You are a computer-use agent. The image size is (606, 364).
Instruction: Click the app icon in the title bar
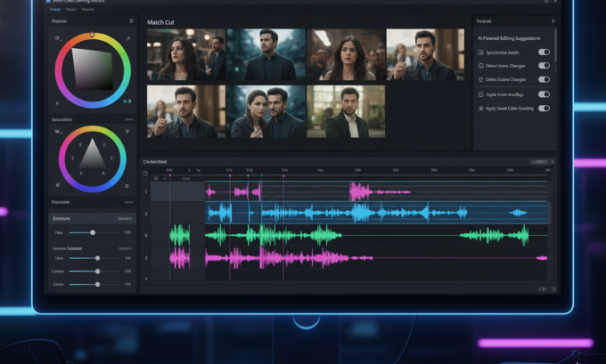[x=48, y=1]
